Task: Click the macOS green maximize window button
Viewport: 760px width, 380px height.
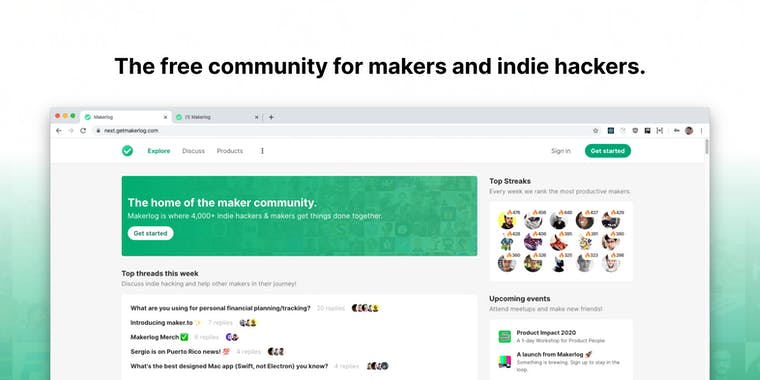Action: pyautogui.click(x=73, y=116)
